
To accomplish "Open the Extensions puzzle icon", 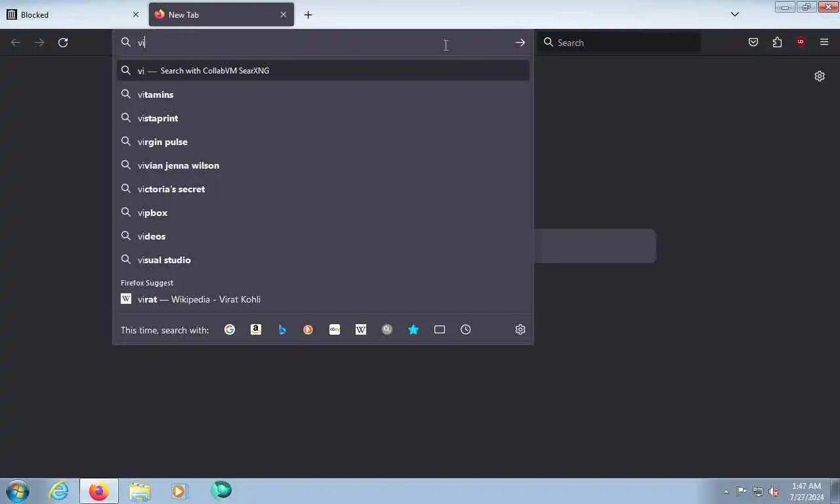I will click(777, 43).
